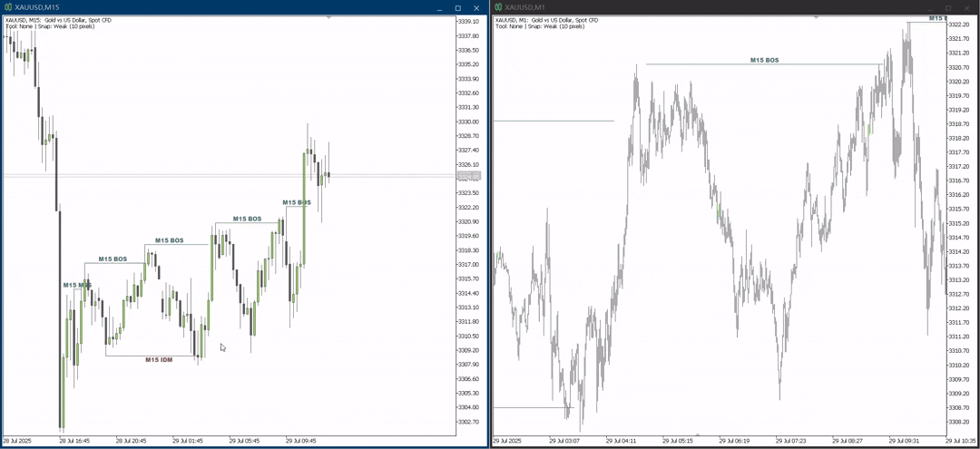Click the 3339.10 price label on the M15 axis
The width and height of the screenshot is (980, 449).
tap(468, 21)
